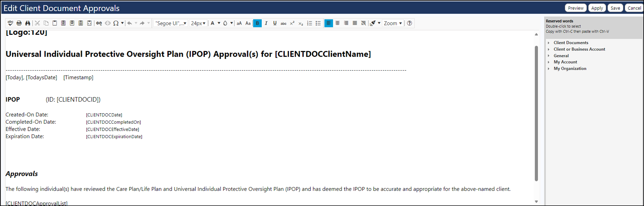The image size is (644, 206).
Task: Click the Format Stripper brush icon
Action: [373, 23]
